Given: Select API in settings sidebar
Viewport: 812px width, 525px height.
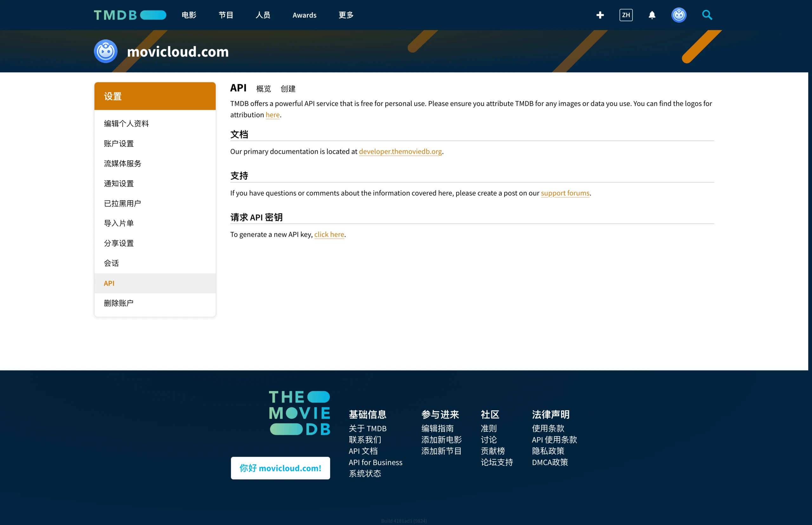Looking at the screenshot, I should coord(155,283).
